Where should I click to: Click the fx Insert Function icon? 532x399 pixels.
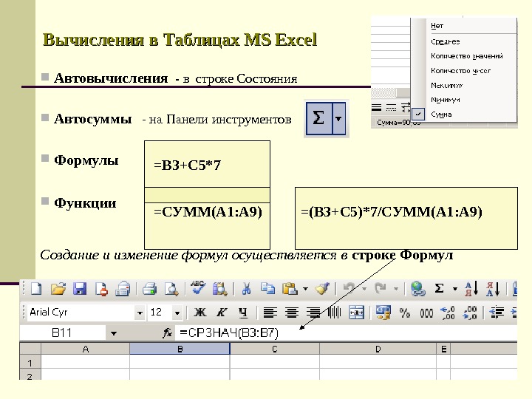[167, 333]
